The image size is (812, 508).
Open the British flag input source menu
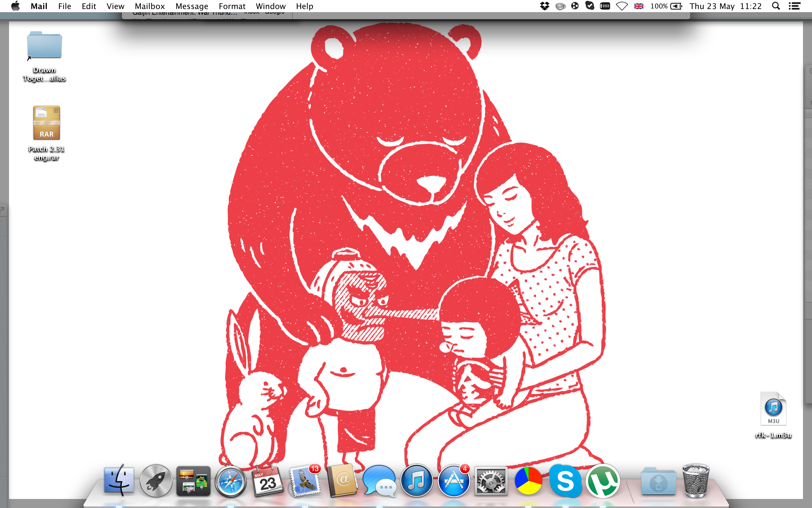(x=639, y=6)
